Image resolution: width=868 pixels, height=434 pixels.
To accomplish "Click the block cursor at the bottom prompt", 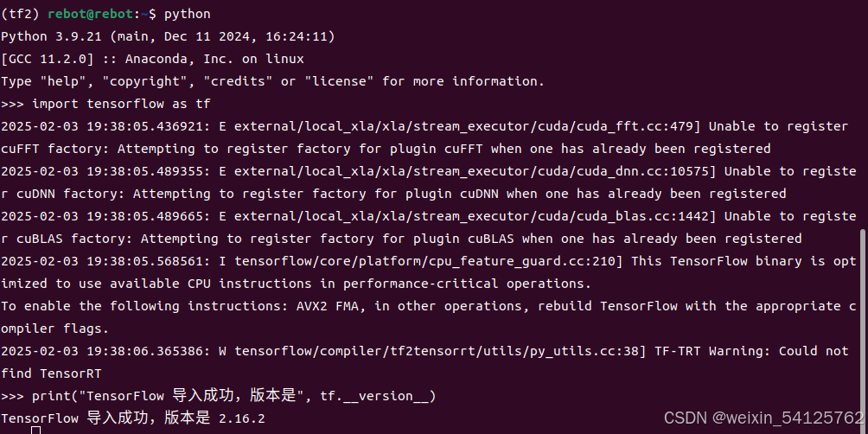I will pos(35,431).
